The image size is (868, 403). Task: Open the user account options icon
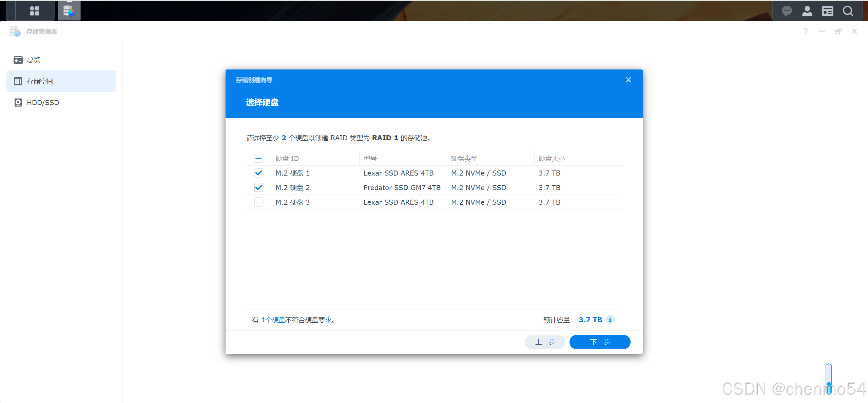point(807,11)
